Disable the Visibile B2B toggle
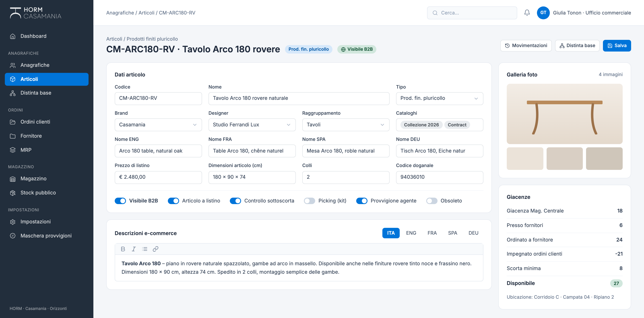Screen dimensions: 644x318 click(x=120, y=201)
